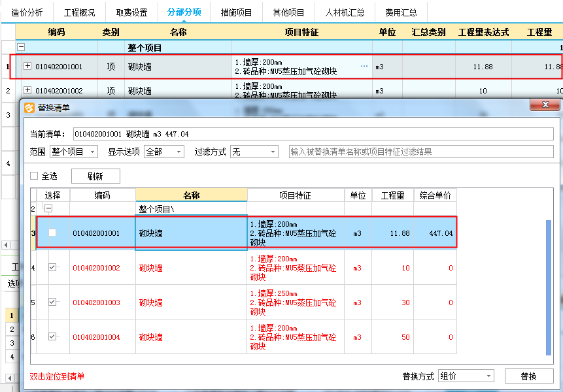The image size is (563, 392).
Task: Open the 过滤方式 dropdown
Action: 255,152
